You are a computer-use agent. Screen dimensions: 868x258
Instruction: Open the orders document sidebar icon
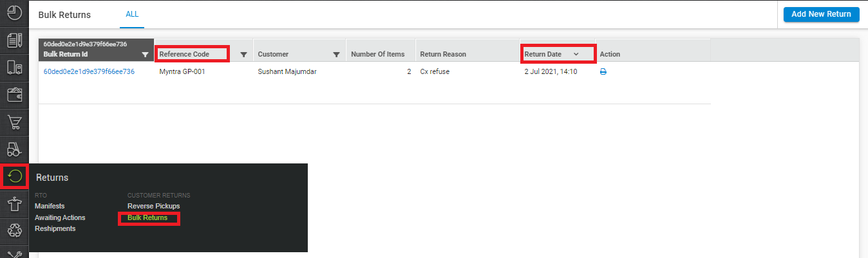[x=14, y=41]
